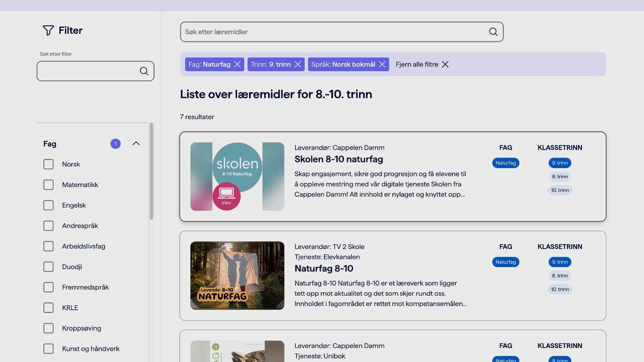This screenshot has width=644, height=362.
Task: Remove the Språk: Norsk bokmål filter
Action: pyautogui.click(x=382, y=64)
